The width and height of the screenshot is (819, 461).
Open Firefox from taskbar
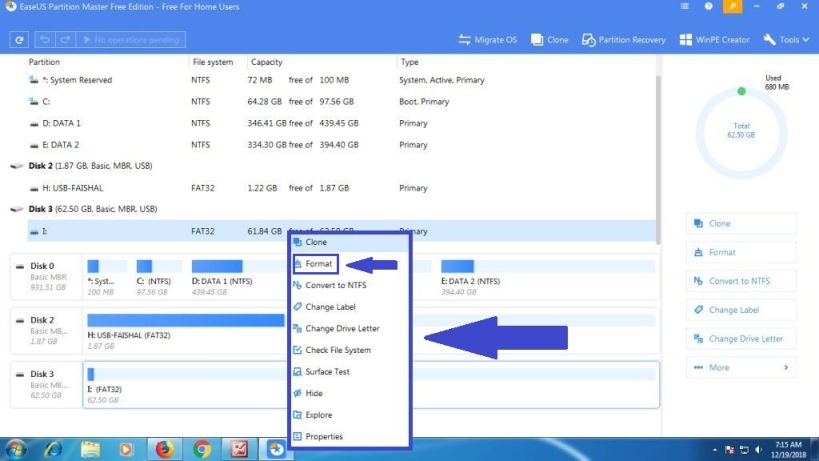(x=164, y=449)
